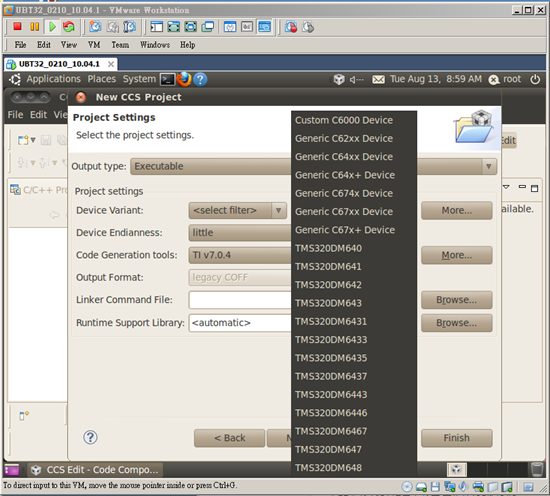Click VMware Unity mode icon
550x496 pixels.
tap(208, 27)
